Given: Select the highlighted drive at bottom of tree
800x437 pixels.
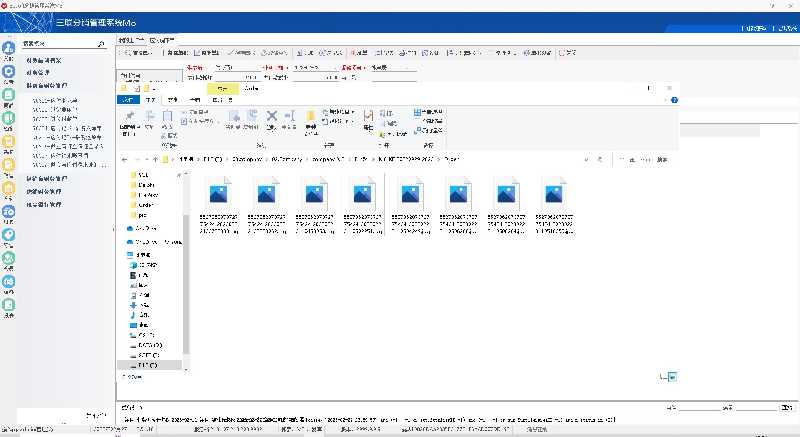Looking at the screenshot, I should (x=147, y=366).
